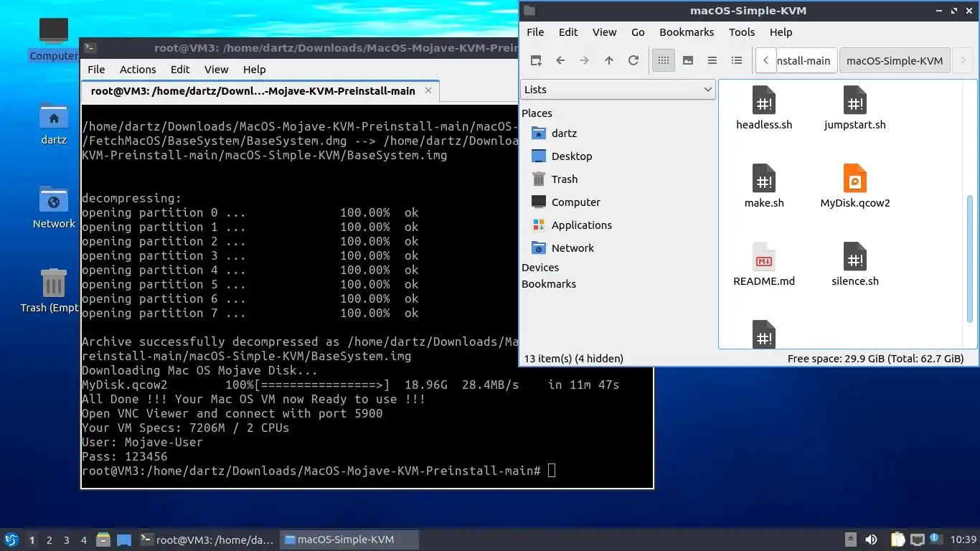Image resolution: width=980 pixels, height=551 pixels.
Task: Go up to parent folder
Action: pos(609,60)
